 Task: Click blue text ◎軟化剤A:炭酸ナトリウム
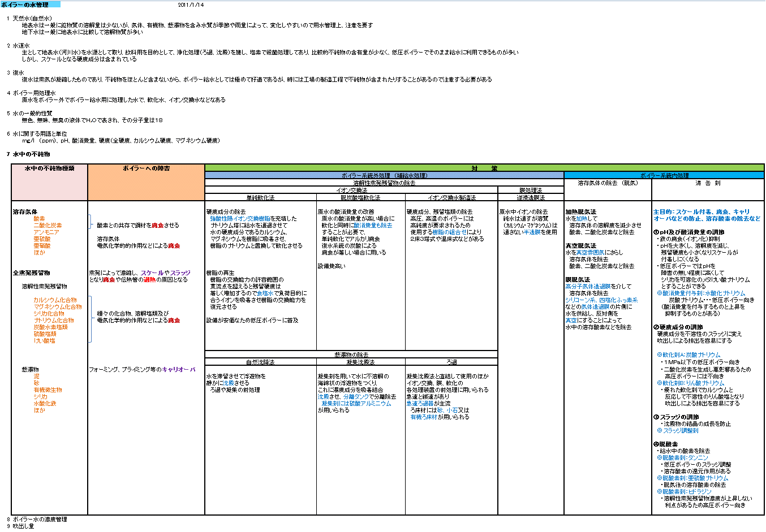[x=688, y=355]
